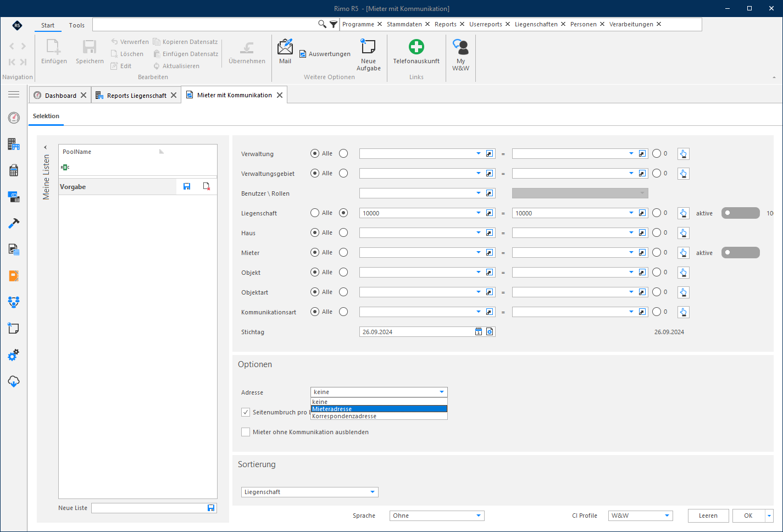
Task: Open My W&W in the ribbon
Action: pyautogui.click(x=460, y=54)
